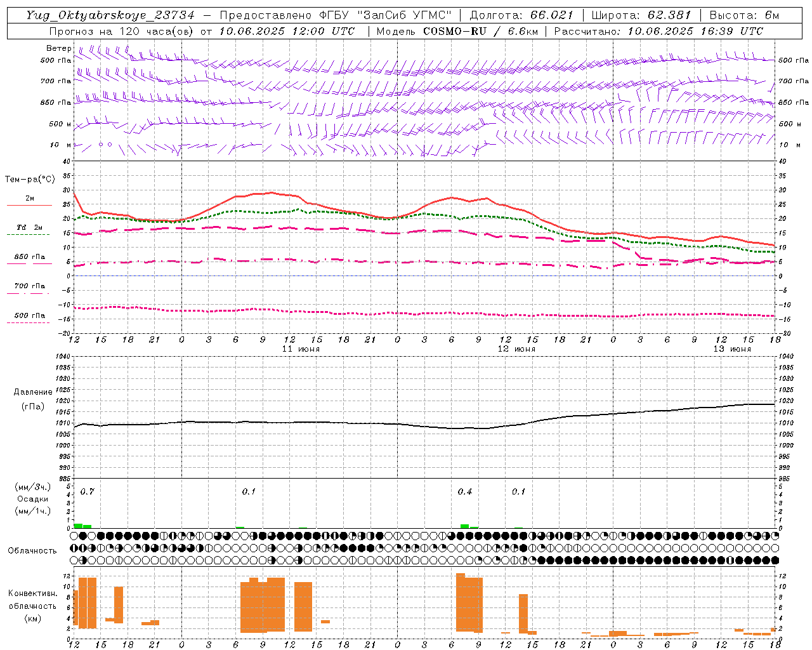Click the 0.7 precipitation amount value
This screenshot has width=812, height=650.
click(88, 492)
